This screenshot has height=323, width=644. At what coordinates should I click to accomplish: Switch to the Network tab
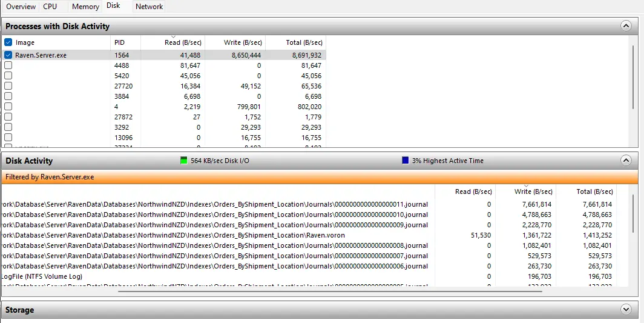click(x=149, y=7)
